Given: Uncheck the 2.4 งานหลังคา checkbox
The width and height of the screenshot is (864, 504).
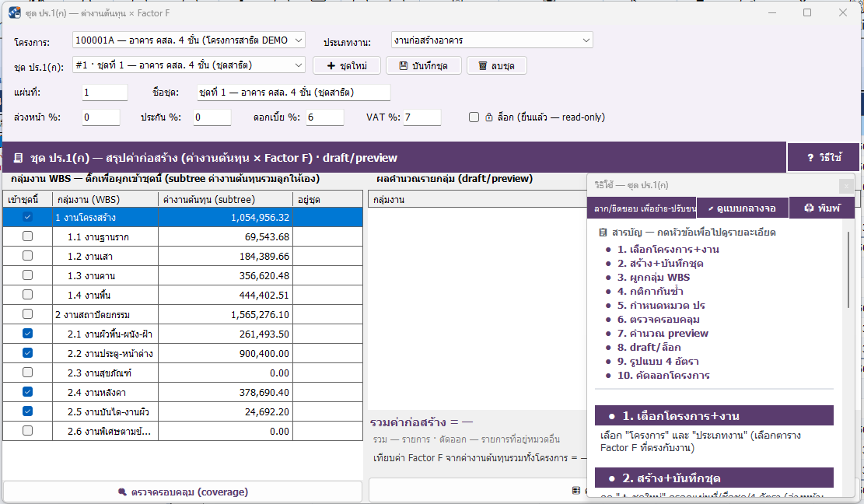Looking at the screenshot, I should point(27,392).
